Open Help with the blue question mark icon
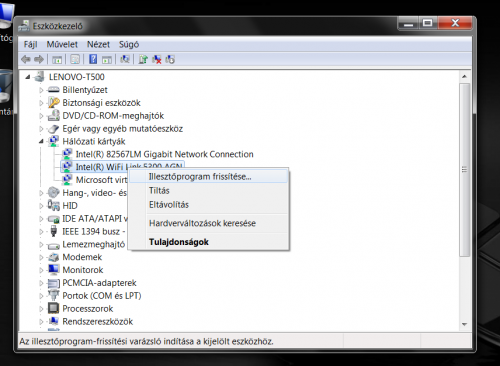Image resolution: width=500 pixels, height=366 pixels. tap(93, 59)
